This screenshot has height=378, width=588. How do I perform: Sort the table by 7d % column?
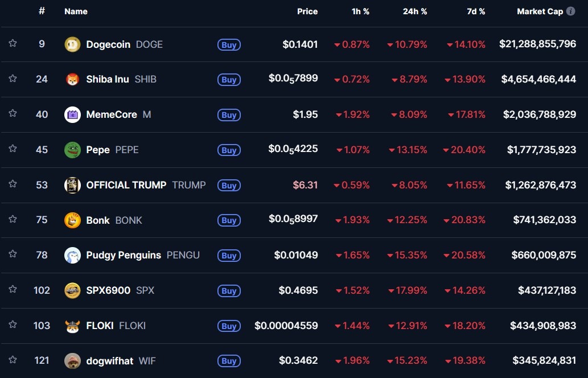476,11
